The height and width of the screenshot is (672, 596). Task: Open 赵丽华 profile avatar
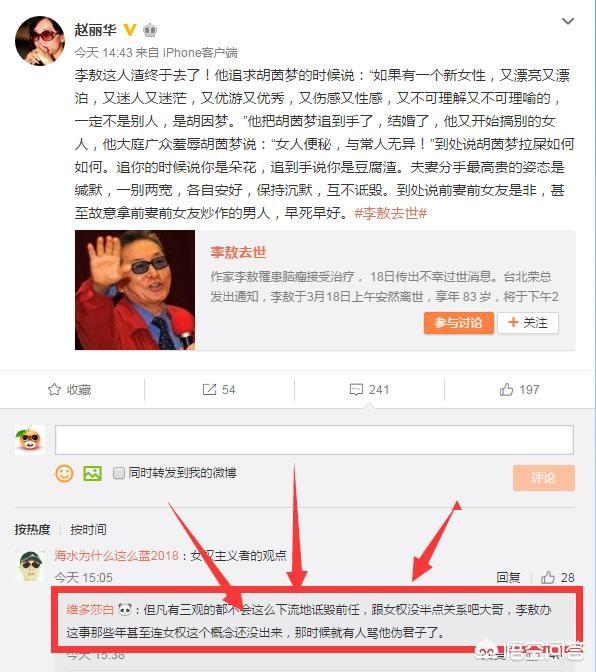(x=40, y=41)
